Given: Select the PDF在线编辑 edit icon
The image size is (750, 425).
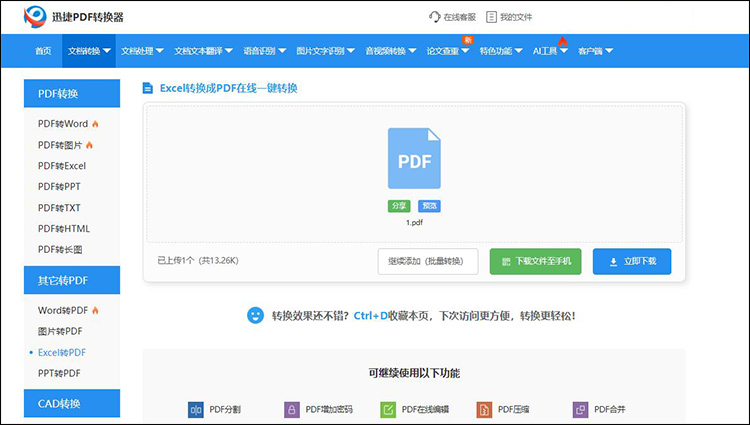Looking at the screenshot, I should click(x=388, y=409).
